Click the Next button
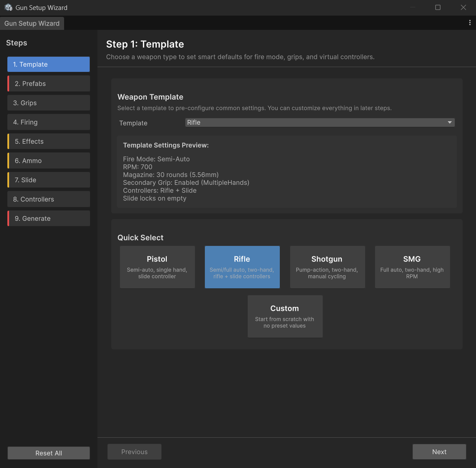The width and height of the screenshot is (476, 468). point(439,452)
